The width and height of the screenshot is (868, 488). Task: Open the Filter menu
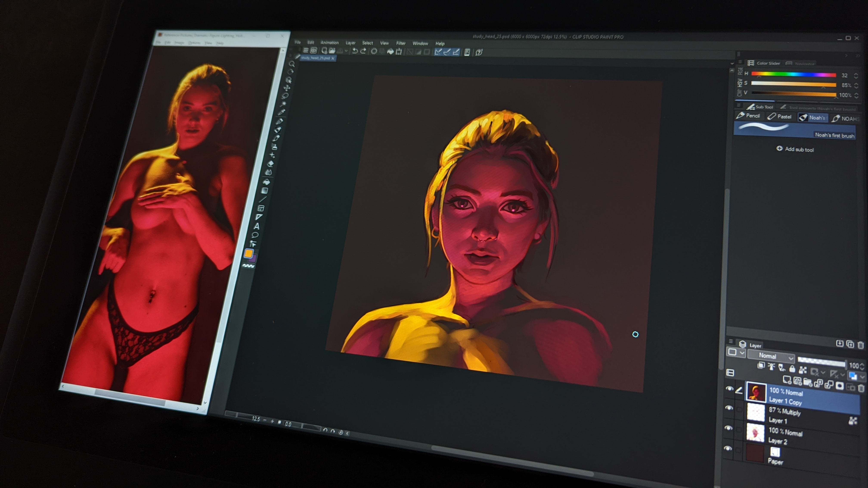(x=401, y=43)
